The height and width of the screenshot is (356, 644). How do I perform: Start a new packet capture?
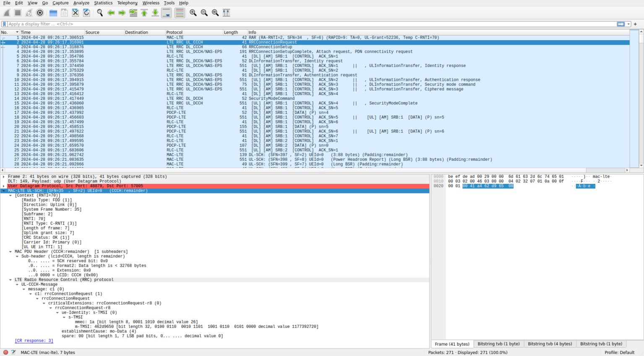[x=7, y=13]
